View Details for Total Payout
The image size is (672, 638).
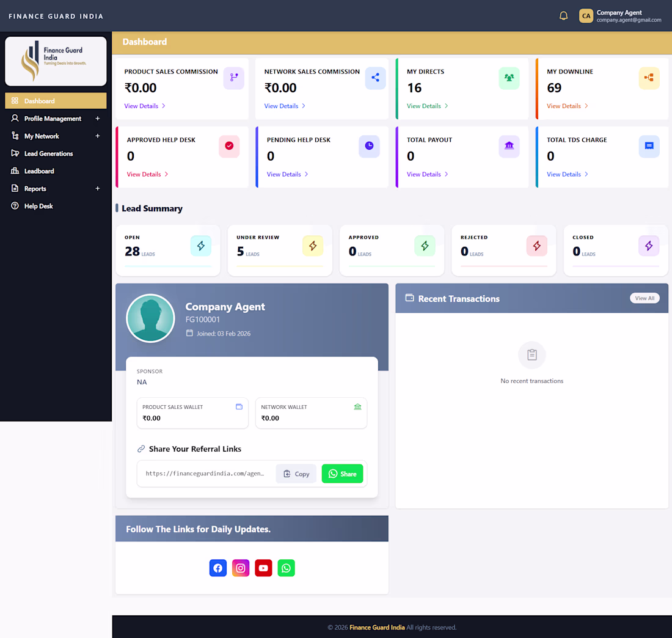(427, 174)
